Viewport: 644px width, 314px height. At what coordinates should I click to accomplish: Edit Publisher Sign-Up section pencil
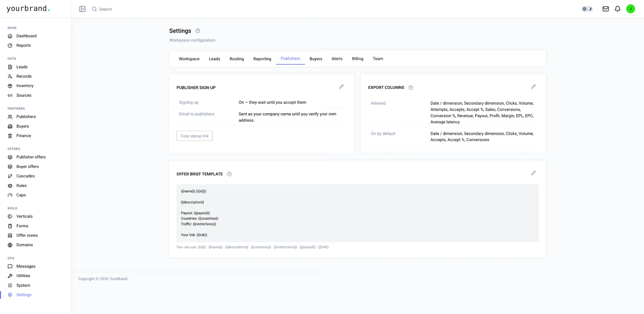click(341, 87)
